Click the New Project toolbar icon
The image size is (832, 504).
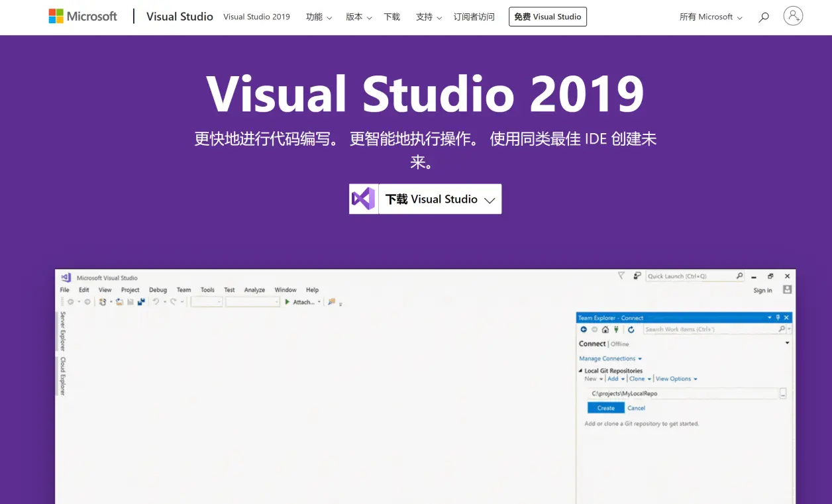(103, 302)
